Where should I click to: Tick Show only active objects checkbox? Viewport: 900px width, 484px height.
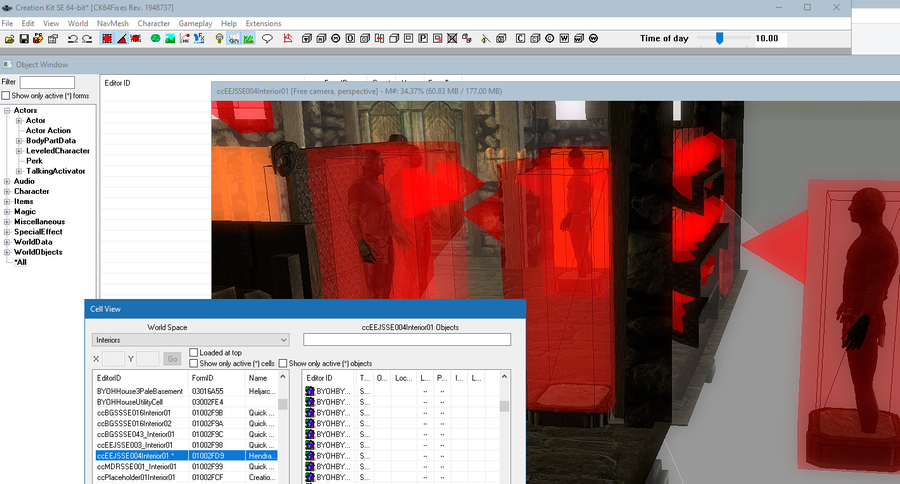coord(282,363)
